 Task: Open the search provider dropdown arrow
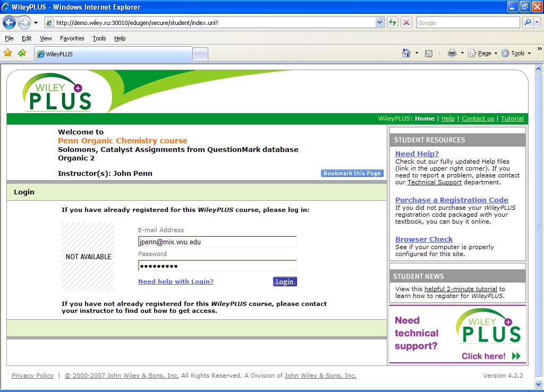[x=537, y=22]
